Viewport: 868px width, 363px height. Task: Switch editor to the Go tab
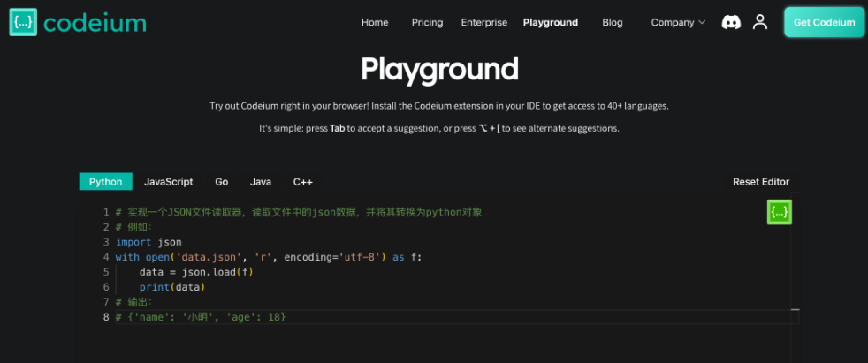click(222, 182)
